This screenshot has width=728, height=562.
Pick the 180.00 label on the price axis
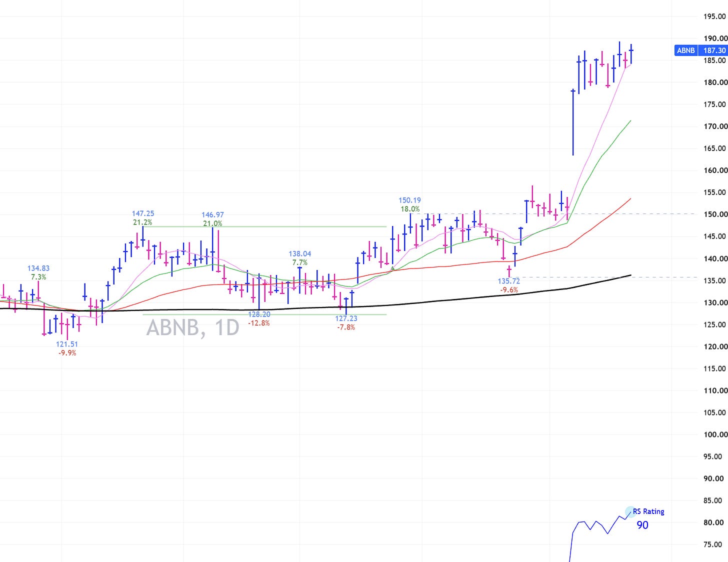[x=715, y=82]
